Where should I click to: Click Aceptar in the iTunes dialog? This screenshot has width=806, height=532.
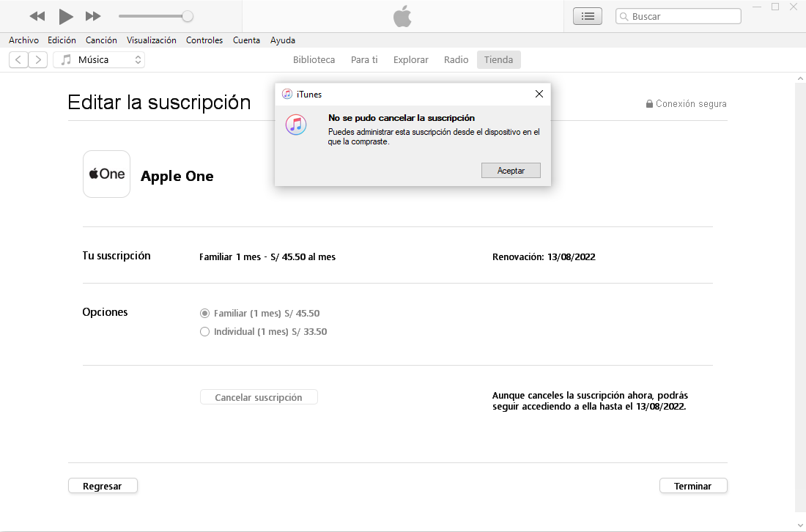click(x=511, y=171)
